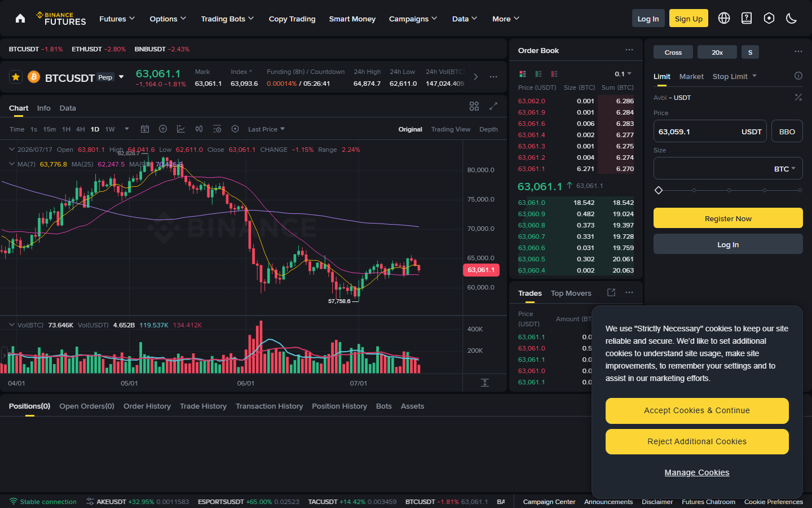Click the add circle plus chart icon

coord(163,129)
